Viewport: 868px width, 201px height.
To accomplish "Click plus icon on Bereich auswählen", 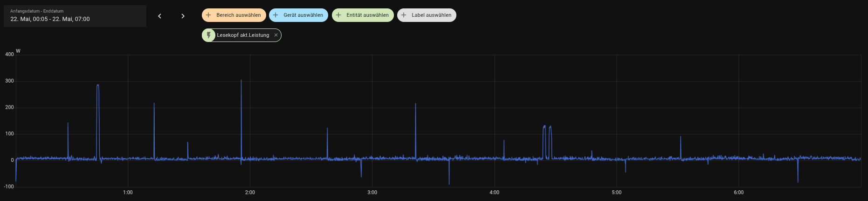I will tap(208, 15).
